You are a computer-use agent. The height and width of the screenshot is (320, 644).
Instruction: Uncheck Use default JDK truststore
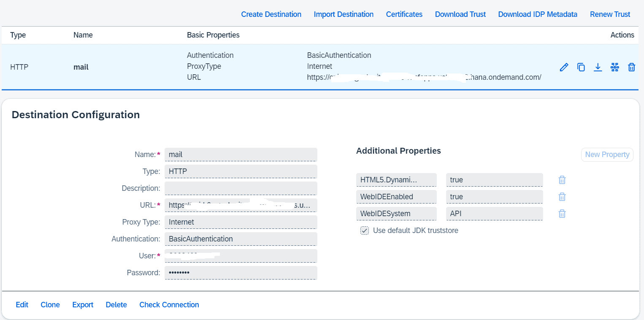point(364,231)
